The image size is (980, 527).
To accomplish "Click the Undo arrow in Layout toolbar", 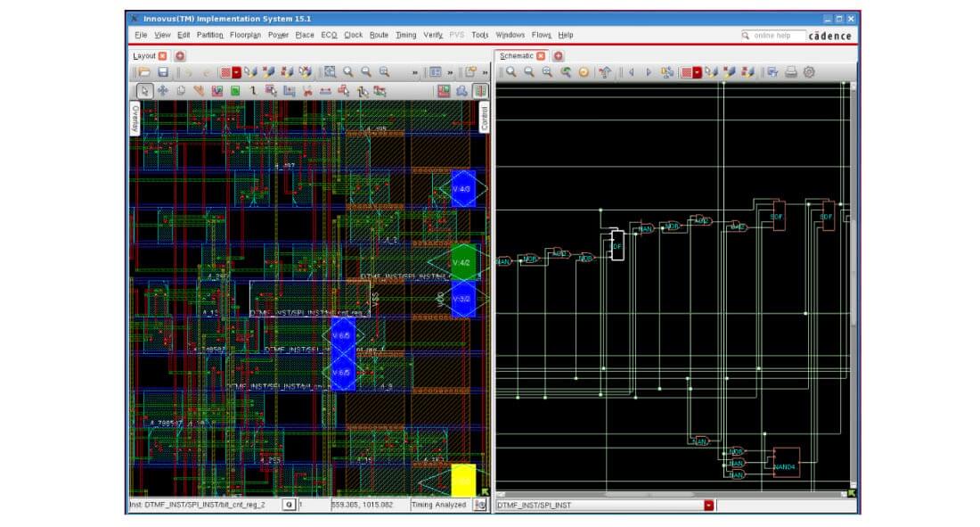I will pyautogui.click(x=189, y=72).
